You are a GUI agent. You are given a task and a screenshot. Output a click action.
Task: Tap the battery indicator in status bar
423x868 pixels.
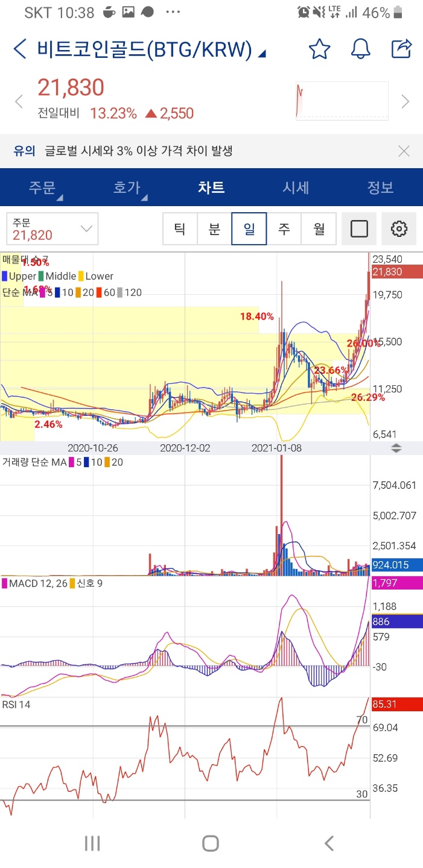coord(398,12)
